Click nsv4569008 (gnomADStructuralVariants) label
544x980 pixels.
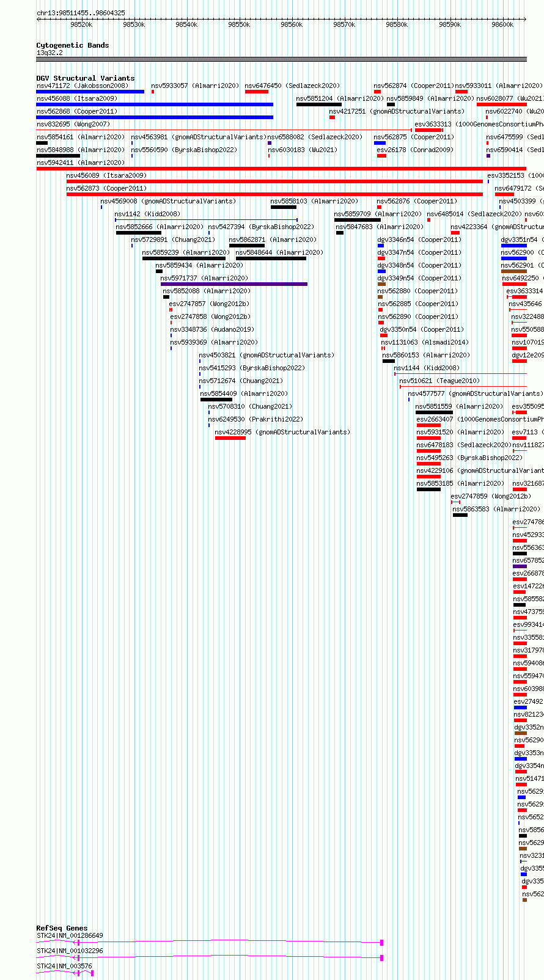coord(168,201)
